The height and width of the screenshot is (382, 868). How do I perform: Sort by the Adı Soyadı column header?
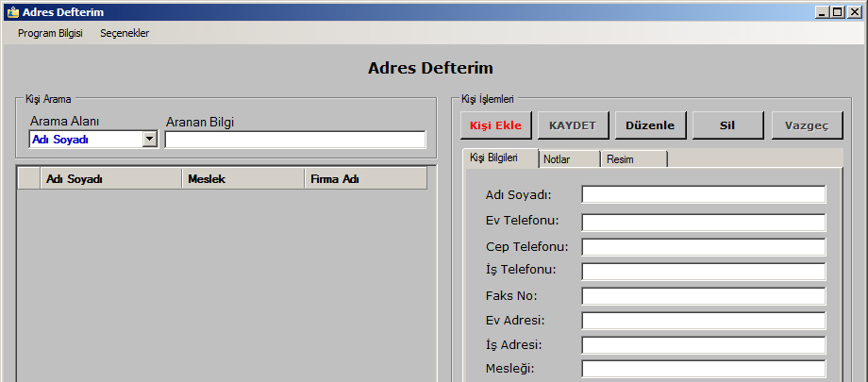click(111, 179)
